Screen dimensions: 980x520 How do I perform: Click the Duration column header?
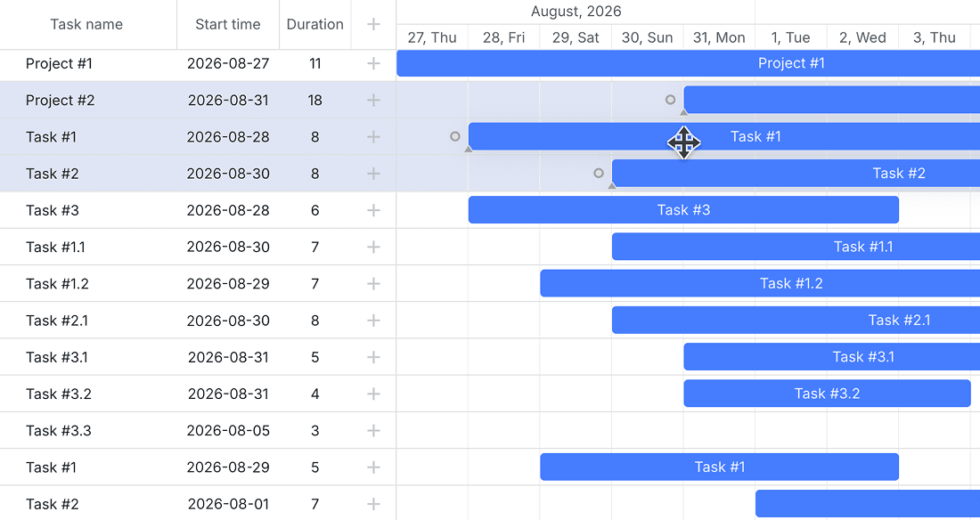pyautogui.click(x=315, y=24)
